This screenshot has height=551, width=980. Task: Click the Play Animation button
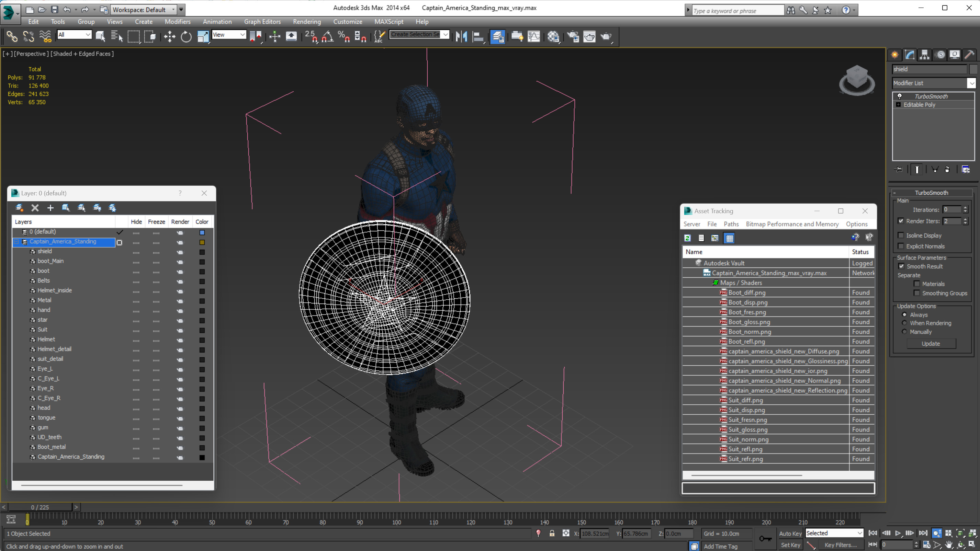click(898, 533)
